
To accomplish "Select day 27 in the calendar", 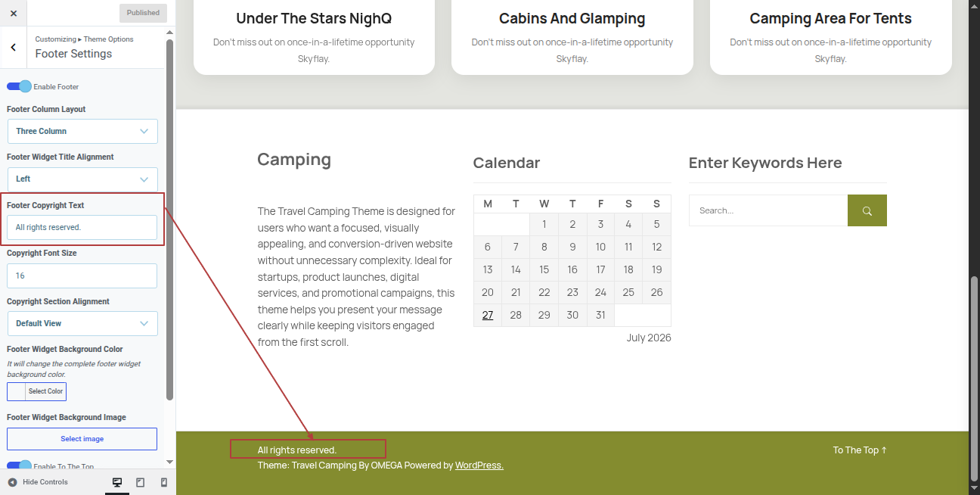I will click(488, 315).
